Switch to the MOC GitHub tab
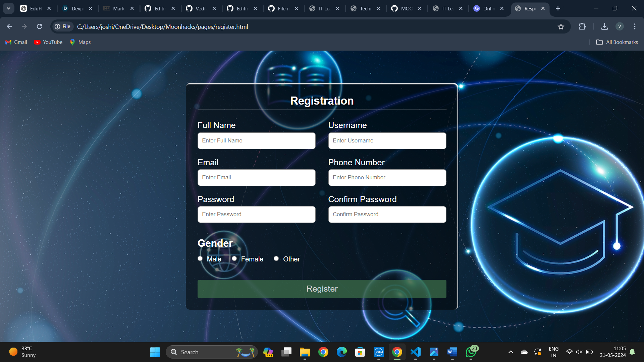Image resolution: width=644 pixels, height=362 pixels. (x=404, y=8)
